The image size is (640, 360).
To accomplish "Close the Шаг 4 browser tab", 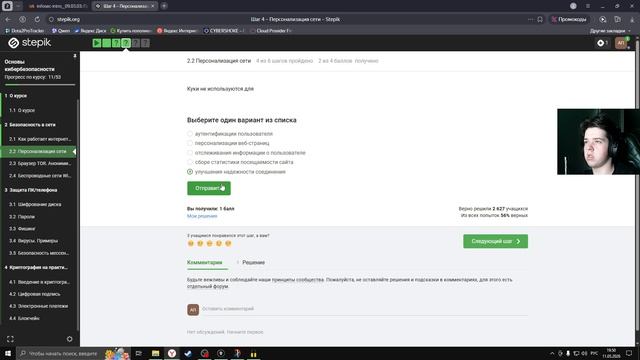I will pyautogui.click(x=153, y=6).
